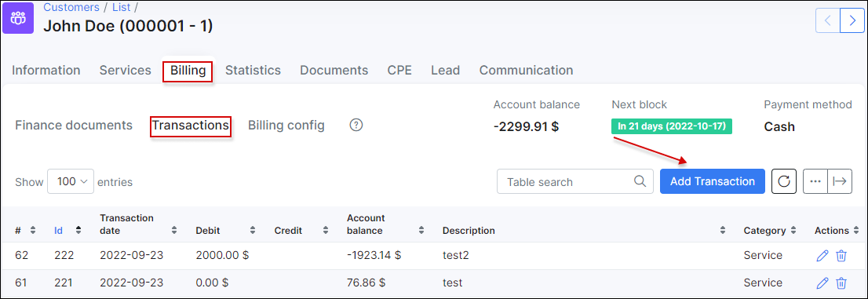
Task: Delete transaction 221 with trash icon
Action: (x=841, y=283)
